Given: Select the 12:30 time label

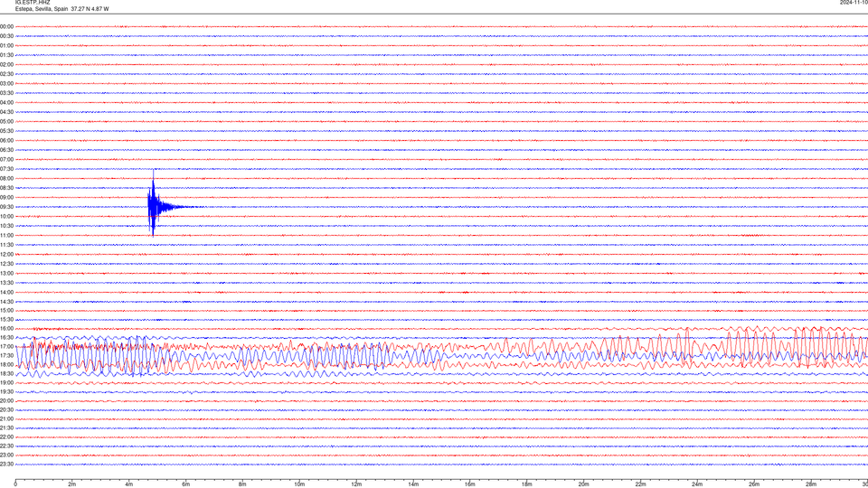Looking at the screenshot, I should 6,264.
